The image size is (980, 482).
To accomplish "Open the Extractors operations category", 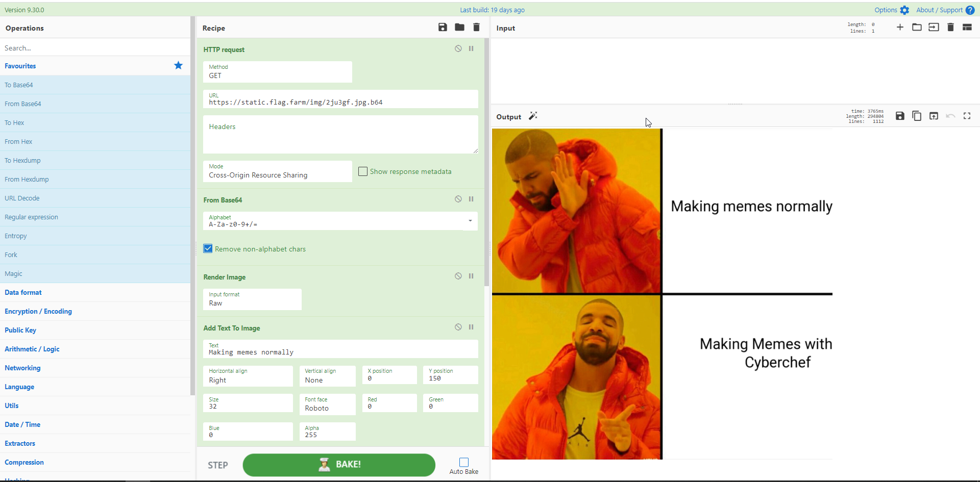I will tap(95, 443).
